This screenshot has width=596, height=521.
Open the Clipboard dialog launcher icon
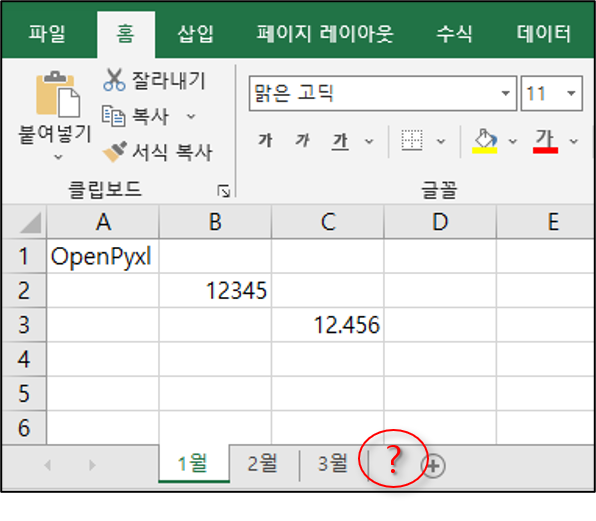(224, 191)
